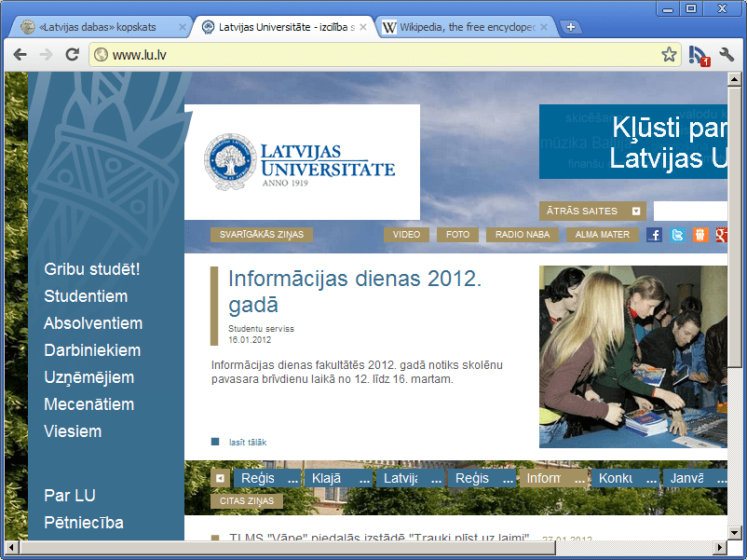Open Darbiniekiem menu item
This screenshot has height=560, width=747.
92,350
